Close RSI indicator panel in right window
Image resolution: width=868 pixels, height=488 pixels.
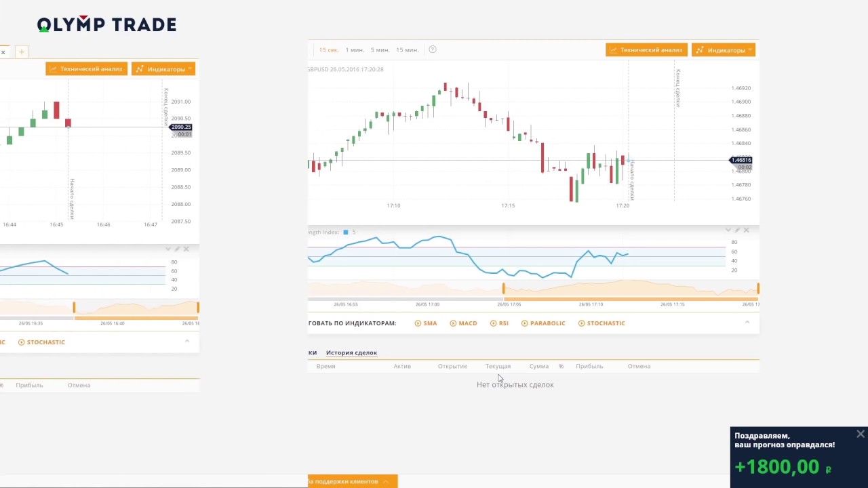pos(747,230)
